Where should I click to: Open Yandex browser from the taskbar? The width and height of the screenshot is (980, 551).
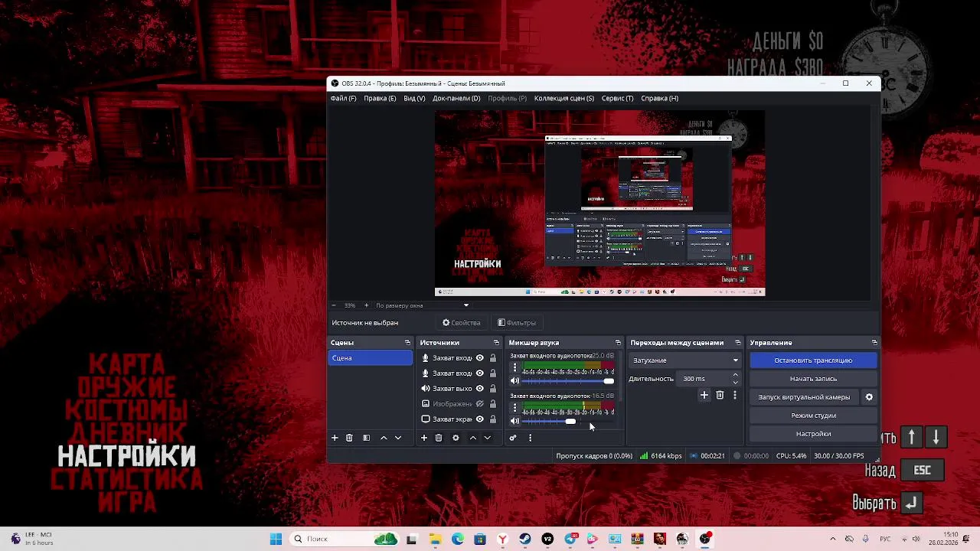(x=503, y=539)
